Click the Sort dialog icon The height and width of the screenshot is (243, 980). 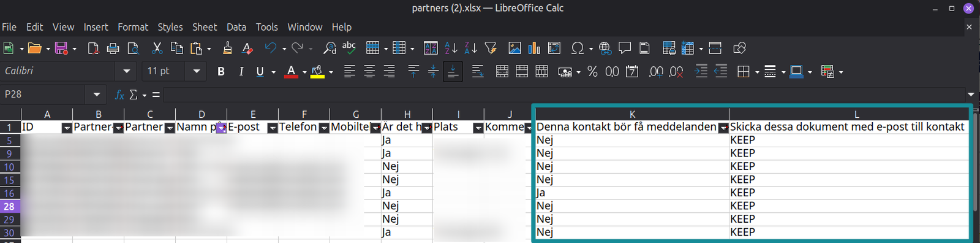coord(431,48)
